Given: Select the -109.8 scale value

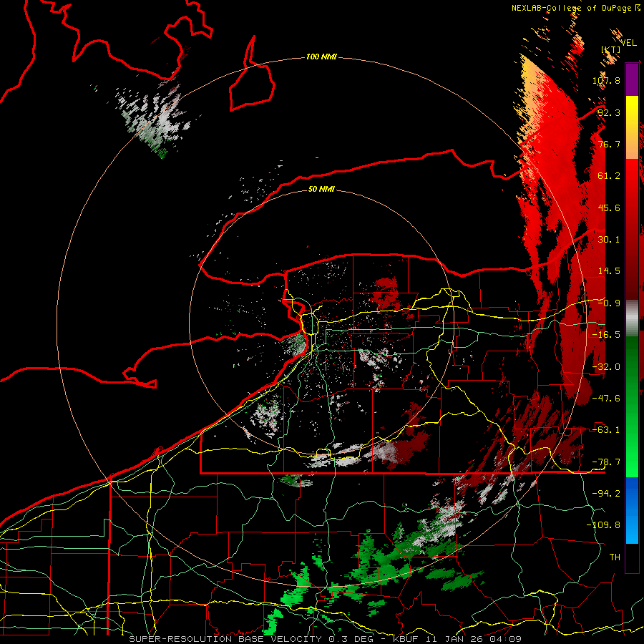Looking at the screenshot, I should click(604, 525).
